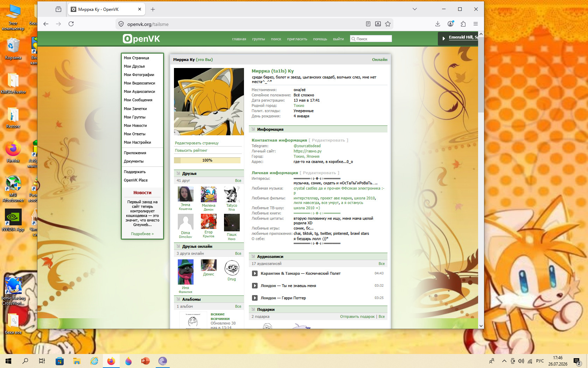The width and height of the screenshot is (588, 368).
Task: Collapse the Информация section
Action: coord(253,129)
